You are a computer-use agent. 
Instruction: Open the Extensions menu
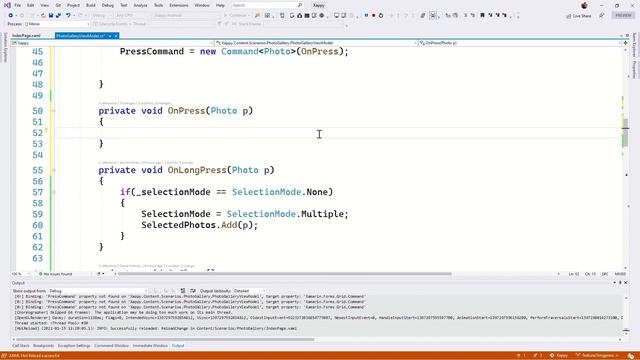point(179,5)
